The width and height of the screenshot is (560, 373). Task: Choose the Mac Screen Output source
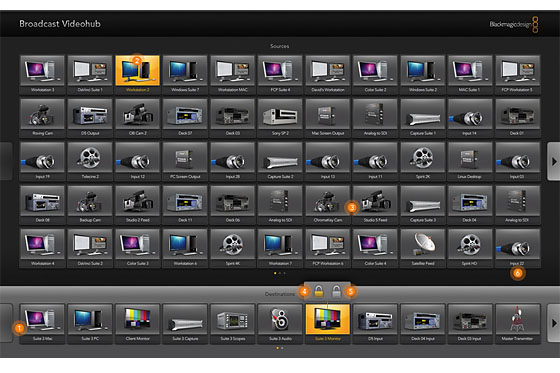click(328, 118)
